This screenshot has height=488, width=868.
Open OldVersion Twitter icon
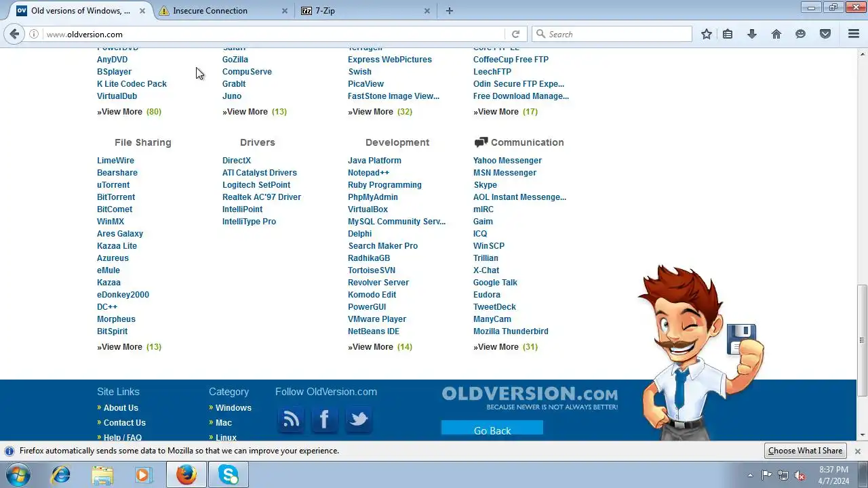pyautogui.click(x=358, y=420)
